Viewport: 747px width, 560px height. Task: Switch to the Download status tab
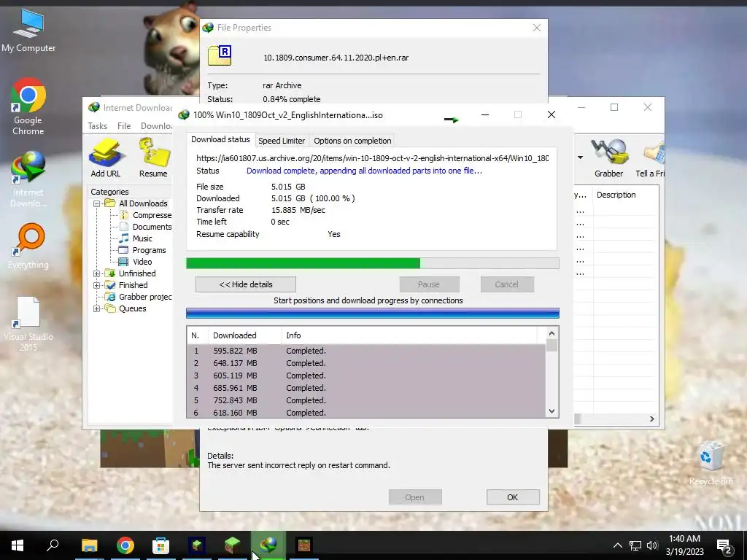220,139
